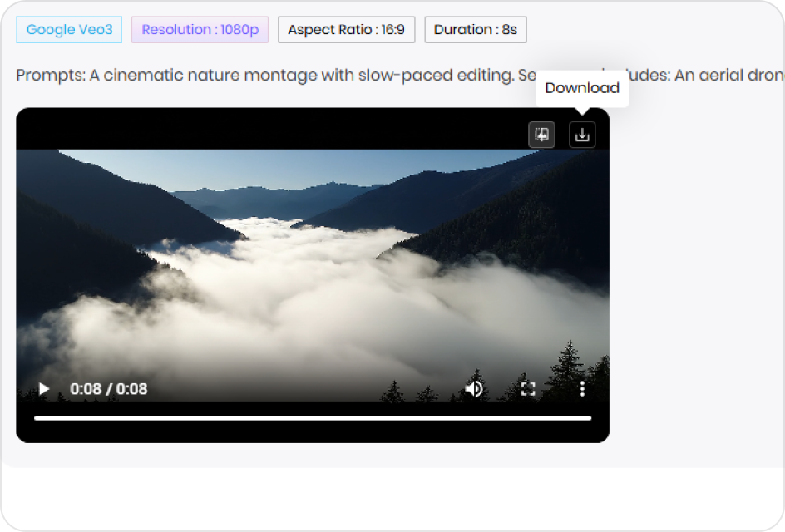Click the Download icon above the video
Screen dimensions: 785x532
click(x=582, y=134)
